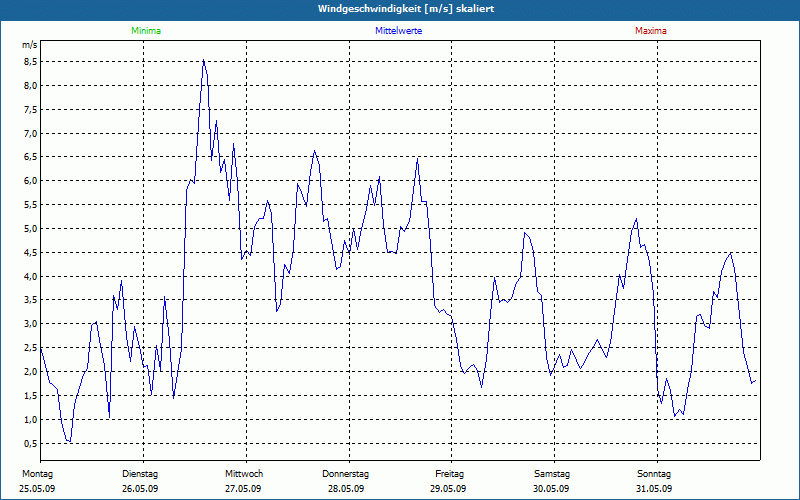Viewport: 800px width, 500px height.
Task: Click the Sonntag day label
Action: pos(654,474)
